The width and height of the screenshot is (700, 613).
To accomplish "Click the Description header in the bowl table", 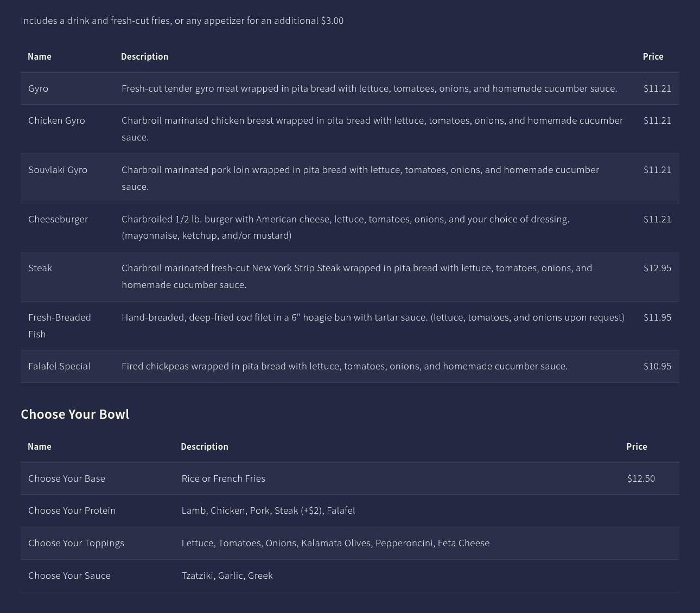I will (x=204, y=446).
